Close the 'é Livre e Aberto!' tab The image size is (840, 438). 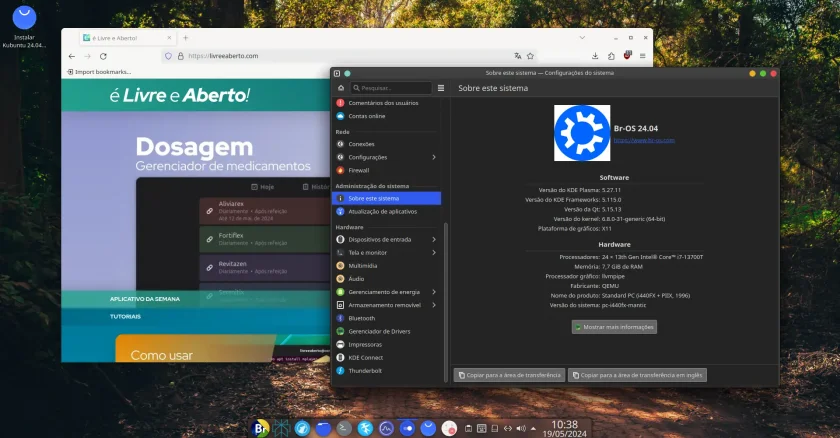pos(169,37)
